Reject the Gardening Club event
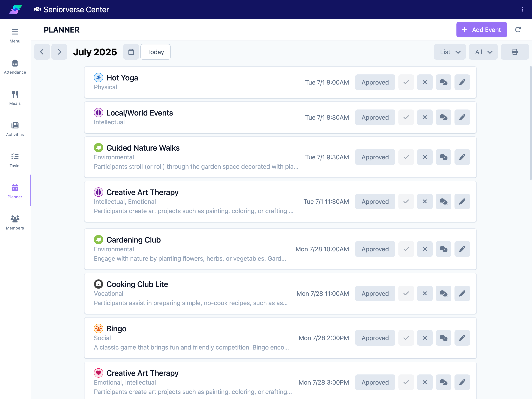The width and height of the screenshot is (532, 399). click(x=425, y=249)
